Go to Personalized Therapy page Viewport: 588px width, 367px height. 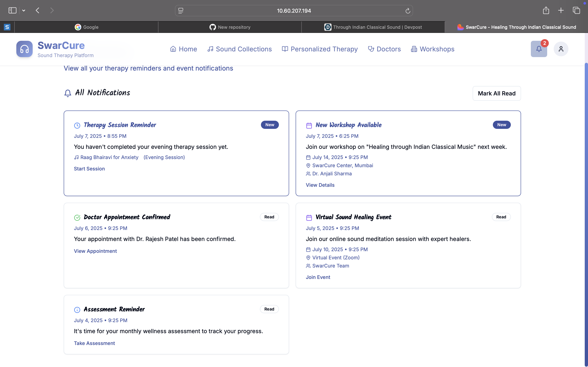320,49
